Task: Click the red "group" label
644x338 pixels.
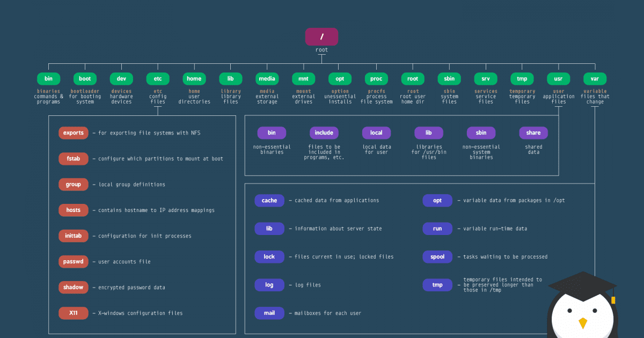Action: (74, 184)
